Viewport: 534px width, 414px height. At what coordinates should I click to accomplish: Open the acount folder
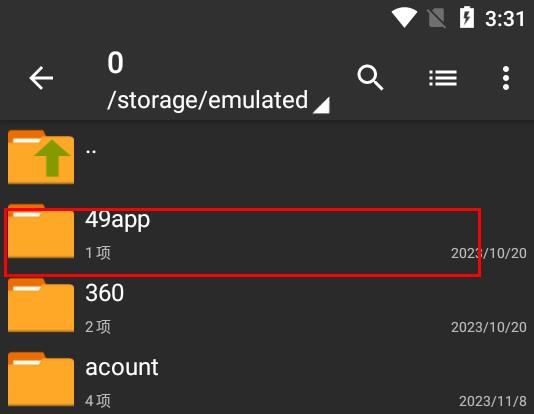tap(267, 381)
